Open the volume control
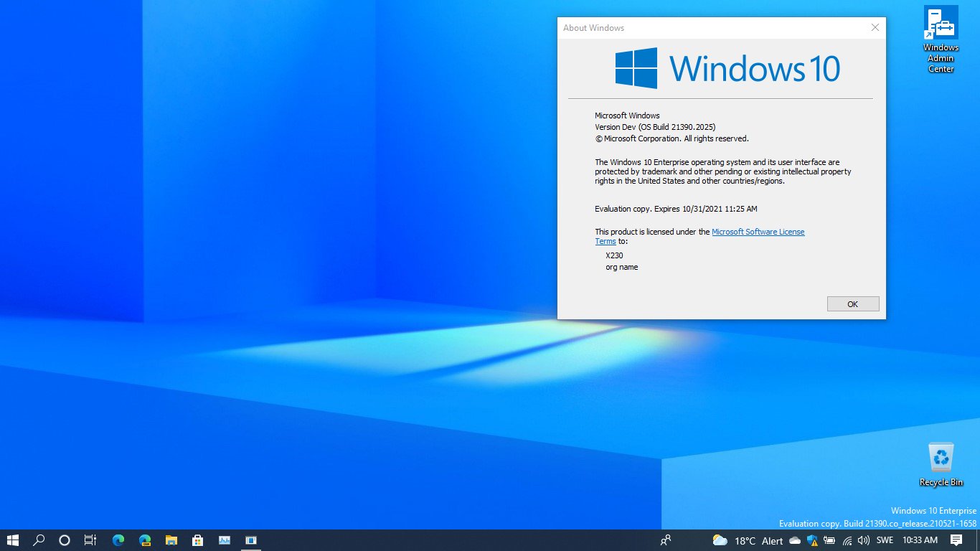 coord(863,540)
